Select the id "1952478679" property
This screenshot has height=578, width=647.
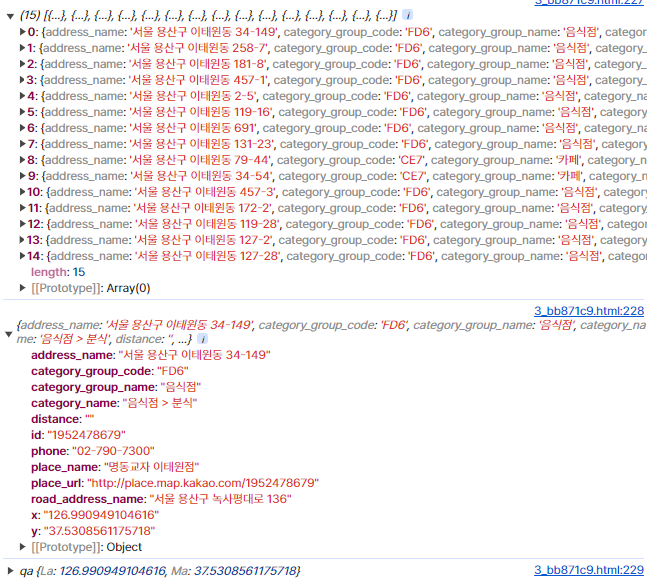[78, 435]
